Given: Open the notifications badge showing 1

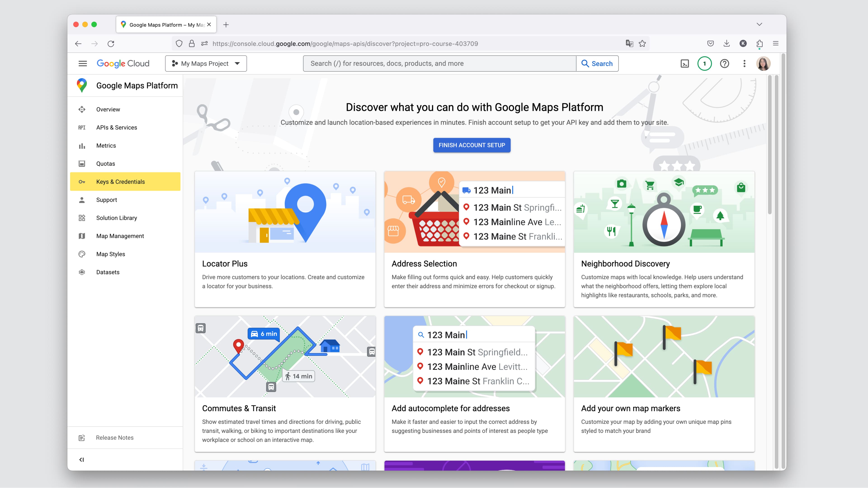Looking at the screenshot, I should pyautogui.click(x=704, y=64).
